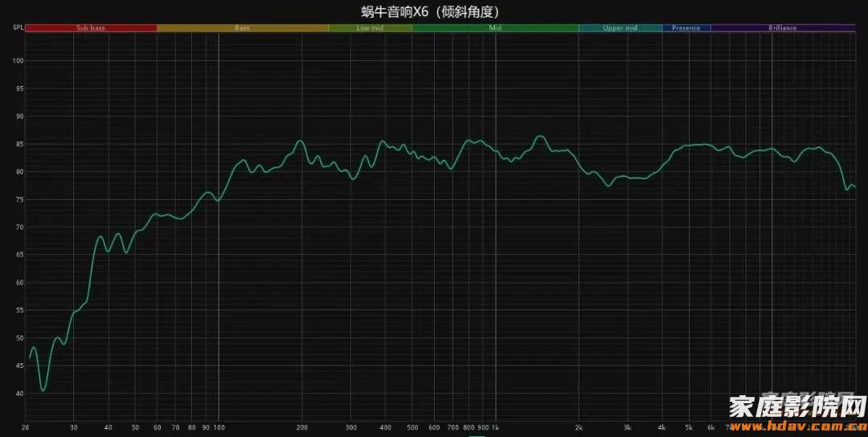Screen dimensions: 868x437
Task: Click the 500 frequency axis label
Action: (412, 427)
